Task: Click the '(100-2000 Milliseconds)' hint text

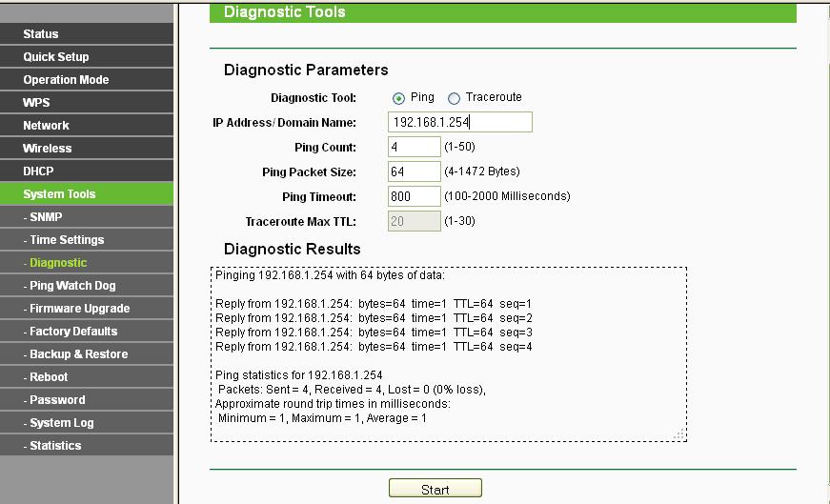Action: [x=507, y=196]
